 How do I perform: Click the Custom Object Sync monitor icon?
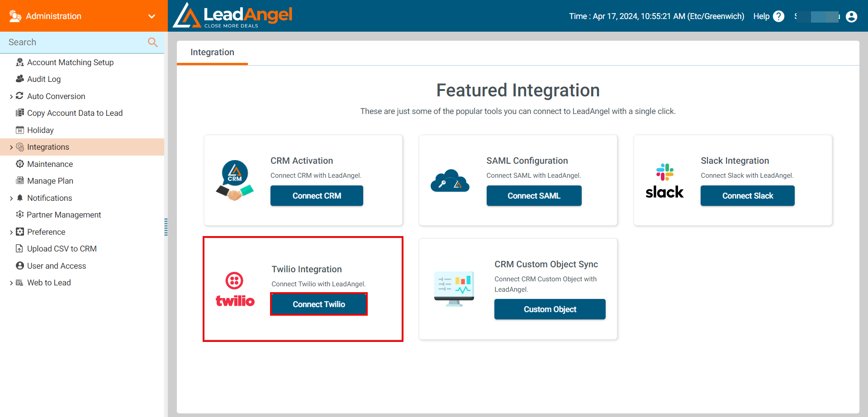click(x=454, y=289)
